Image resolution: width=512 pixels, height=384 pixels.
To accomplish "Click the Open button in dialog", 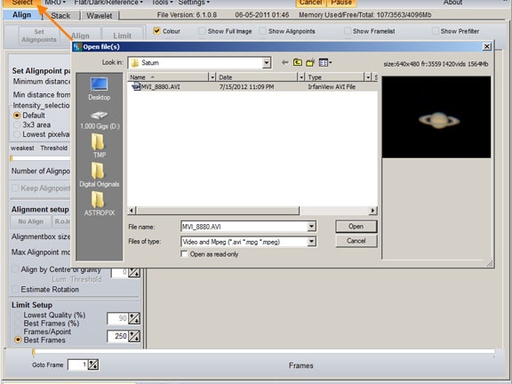I will pos(356,226).
